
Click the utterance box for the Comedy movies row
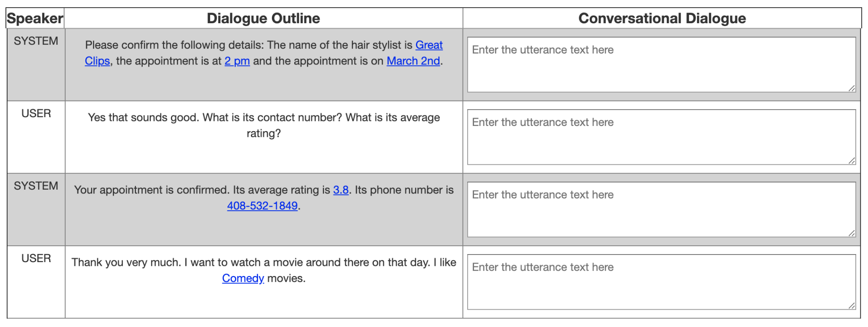tap(661, 282)
